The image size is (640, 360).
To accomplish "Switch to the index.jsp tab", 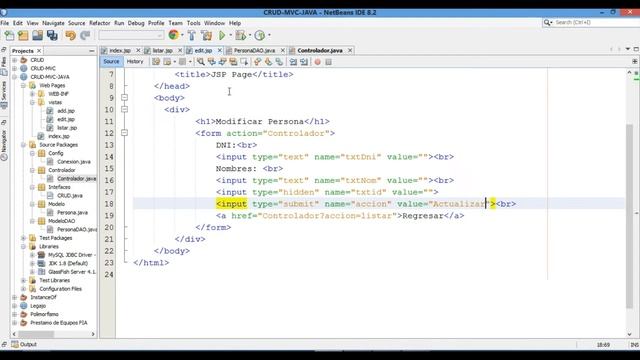I will [x=120, y=51].
